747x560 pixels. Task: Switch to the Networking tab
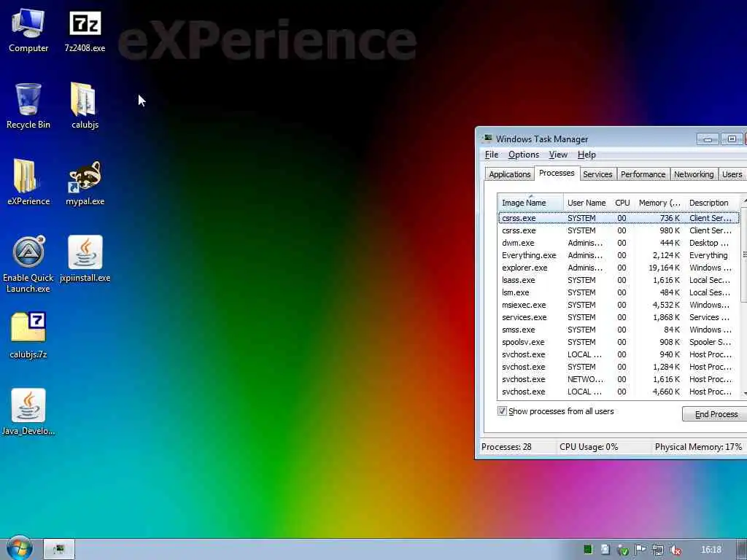tap(694, 174)
